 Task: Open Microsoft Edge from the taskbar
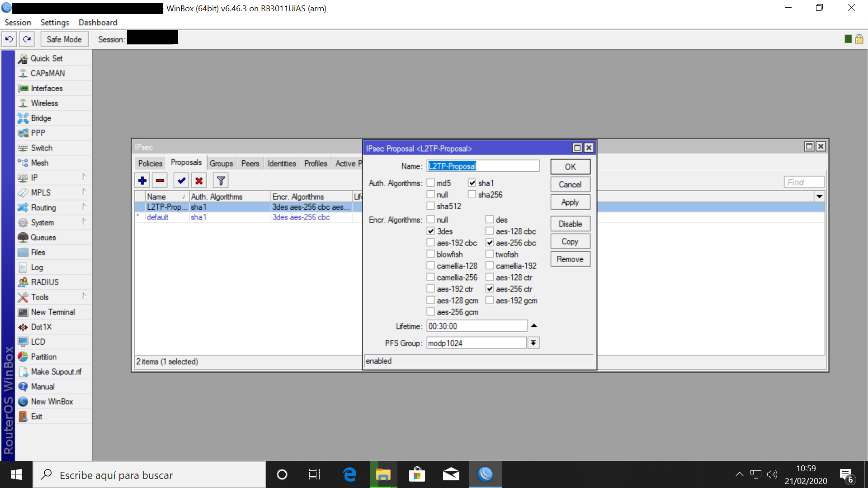[349, 474]
